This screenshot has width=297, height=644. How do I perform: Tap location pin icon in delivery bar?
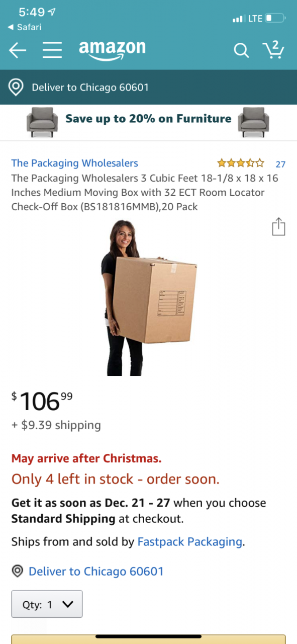click(x=17, y=87)
